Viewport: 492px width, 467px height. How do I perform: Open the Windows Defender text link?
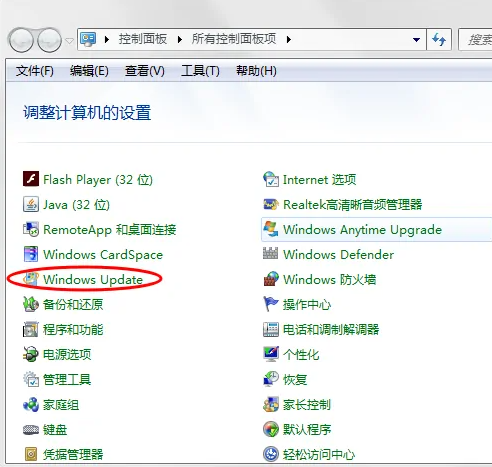tap(338, 255)
